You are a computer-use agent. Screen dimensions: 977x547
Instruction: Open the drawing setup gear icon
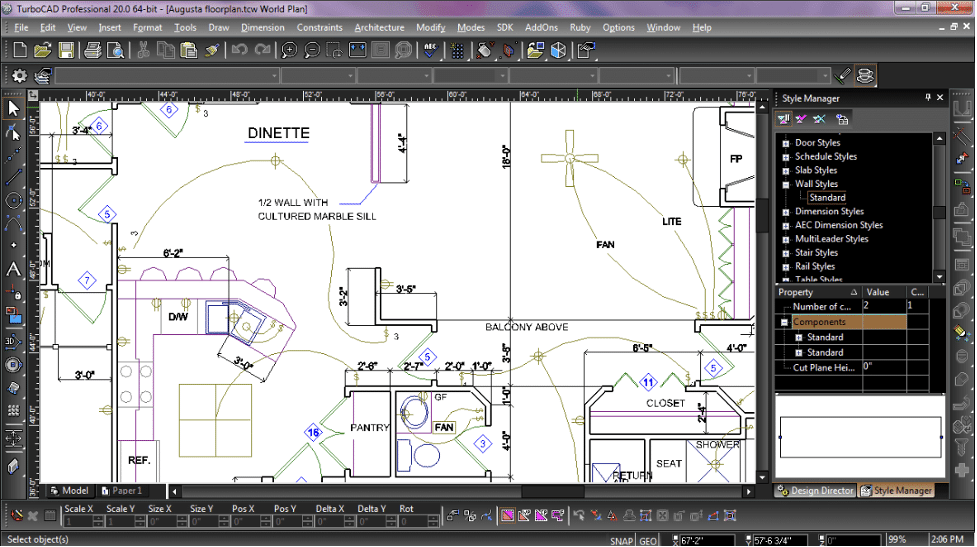(x=19, y=76)
